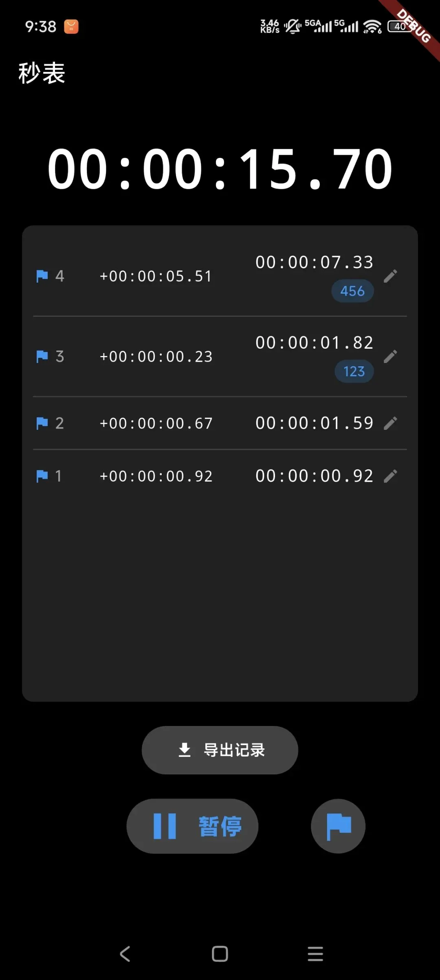Click the pencil icon on lap 2

(x=390, y=423)
